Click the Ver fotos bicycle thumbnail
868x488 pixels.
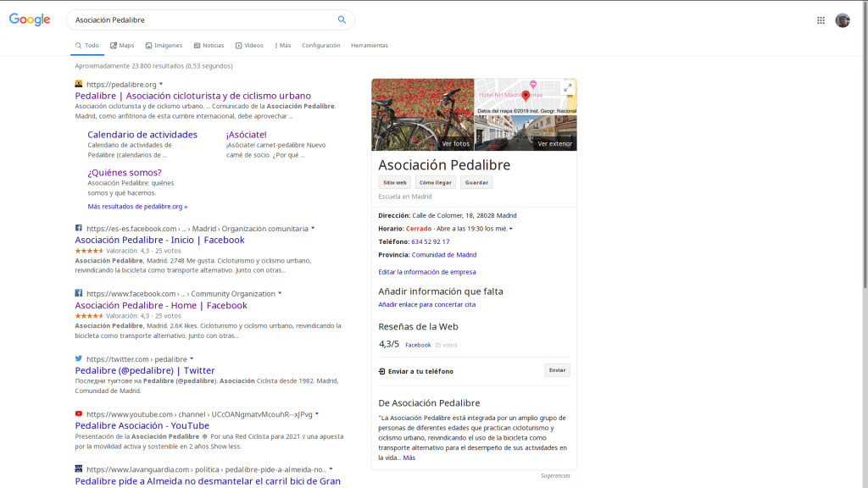click(x=422, y=114)
